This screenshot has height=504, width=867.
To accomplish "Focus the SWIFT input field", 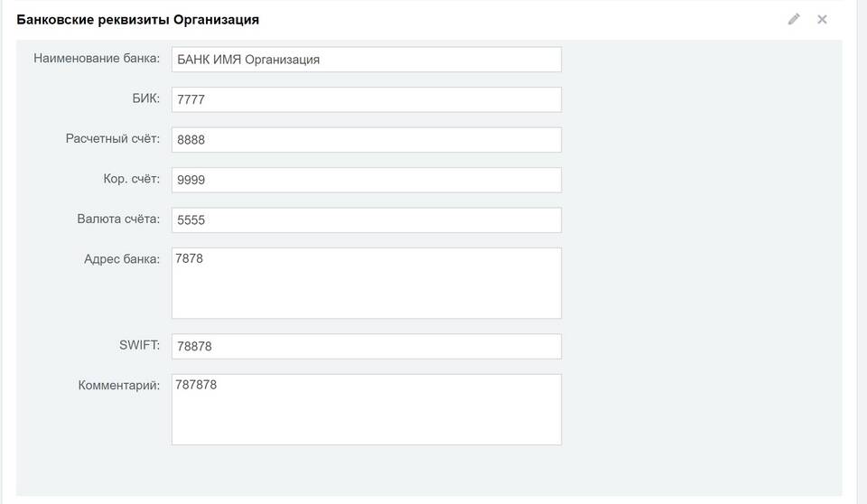I will 366,346.
